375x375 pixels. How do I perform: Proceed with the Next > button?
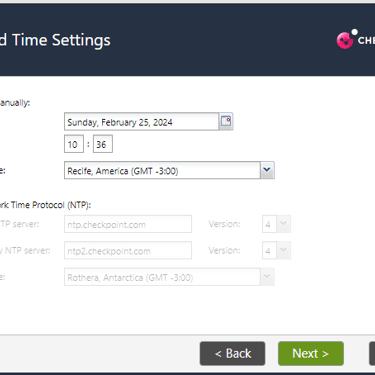point(311,353)
